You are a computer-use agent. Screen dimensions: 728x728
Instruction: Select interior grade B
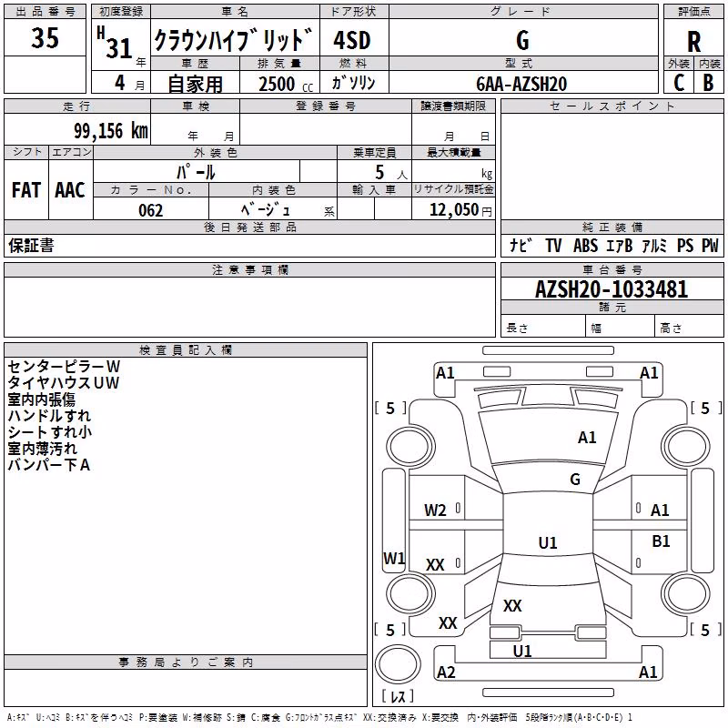click(709, 83)
